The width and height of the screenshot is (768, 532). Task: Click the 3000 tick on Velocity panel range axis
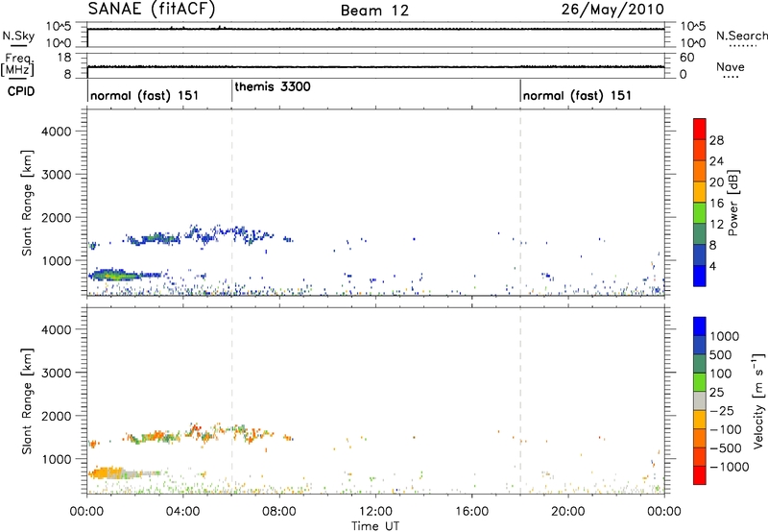pyautogui.click(x=57, y=373)
